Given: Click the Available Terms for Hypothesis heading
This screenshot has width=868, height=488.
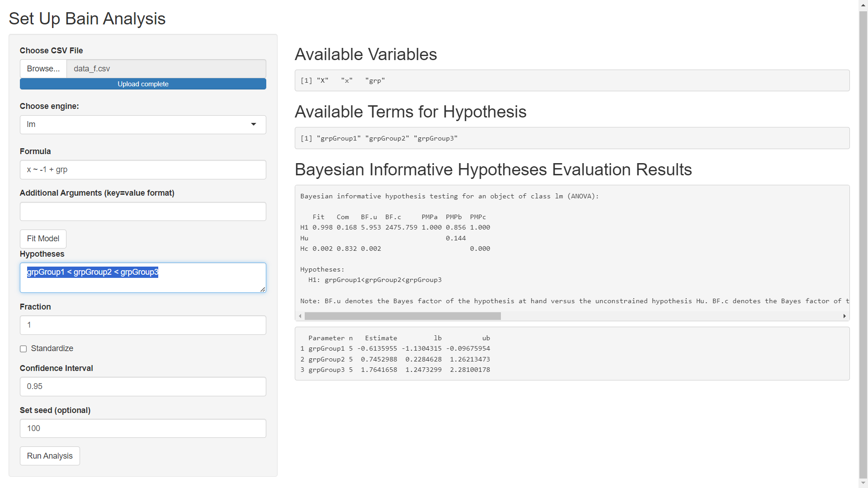Looking at the screenshot, I should [x=410, y=112].
